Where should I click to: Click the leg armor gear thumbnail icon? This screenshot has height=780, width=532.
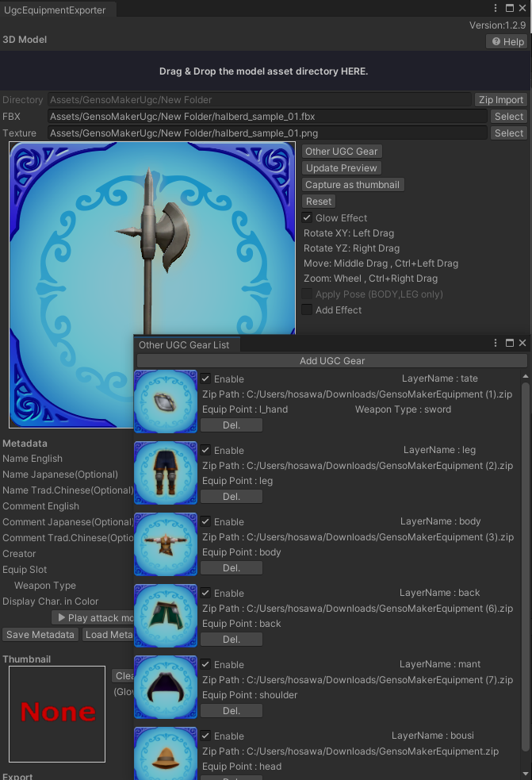pyautogui.click(x=166, y=473)
